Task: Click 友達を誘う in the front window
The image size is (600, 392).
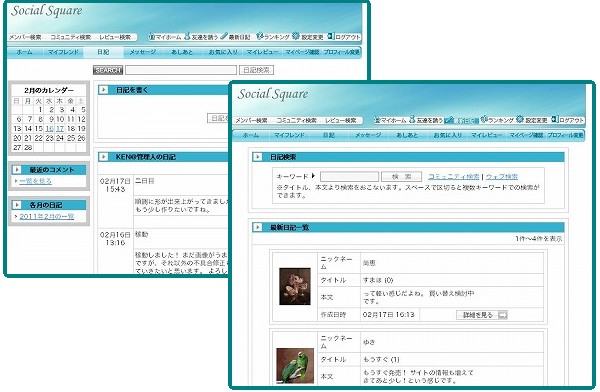Action: click(x=426, y=120)
